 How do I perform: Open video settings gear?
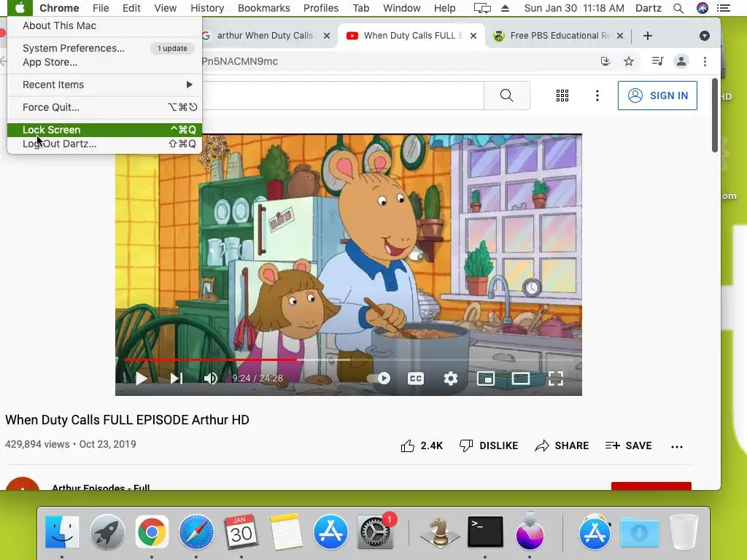(450, 378)
